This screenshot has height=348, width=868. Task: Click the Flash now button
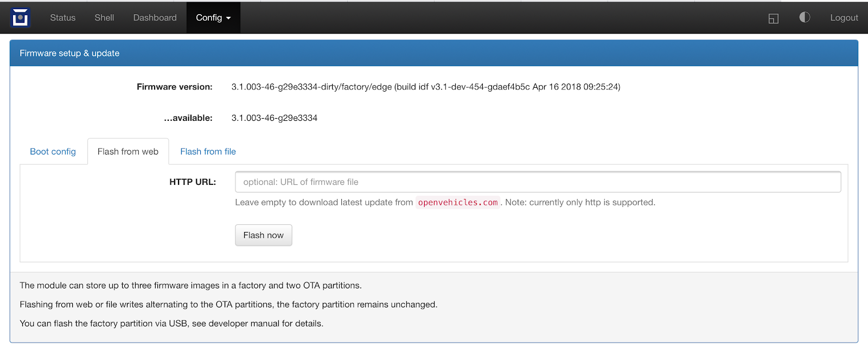tap(264, 235)
